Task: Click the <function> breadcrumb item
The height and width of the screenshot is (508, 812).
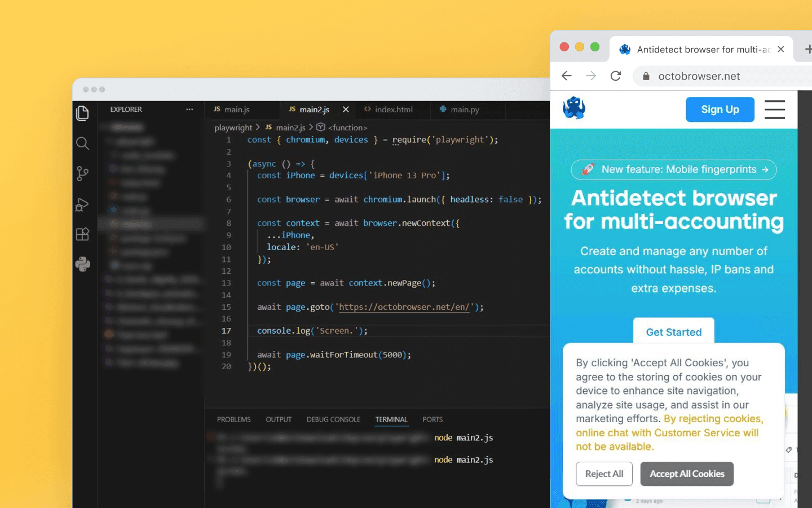Action: click(x=347, y=128)
